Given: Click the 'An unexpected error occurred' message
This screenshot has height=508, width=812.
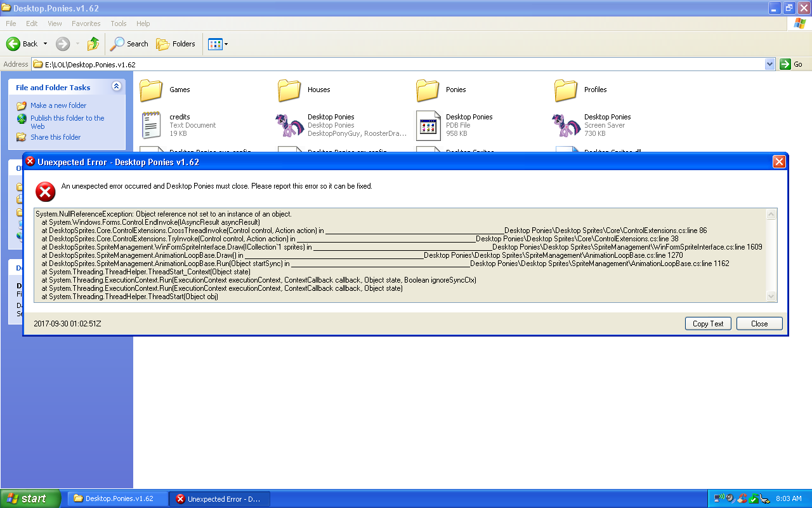Looking at the screenshot, I should tap(216, 186).
